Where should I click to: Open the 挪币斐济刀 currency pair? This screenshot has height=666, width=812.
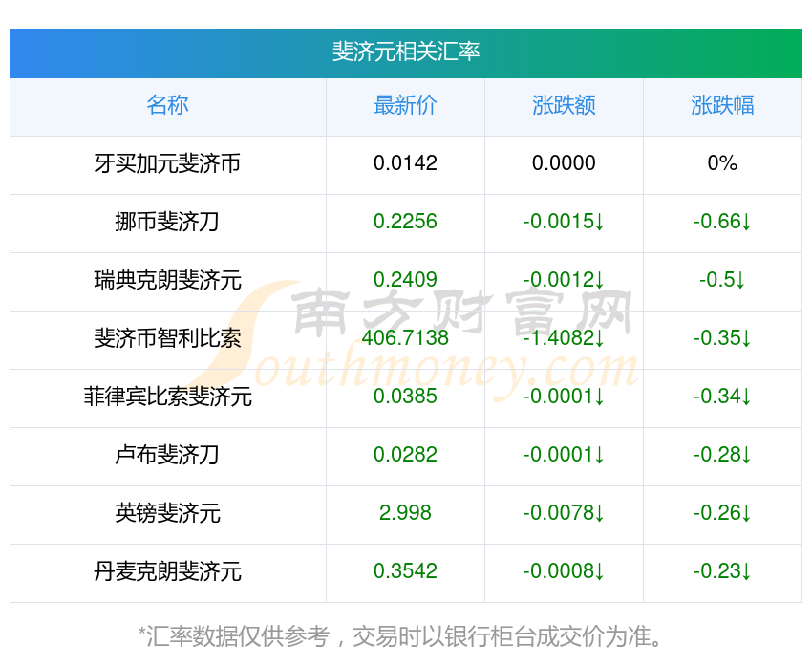167,222
